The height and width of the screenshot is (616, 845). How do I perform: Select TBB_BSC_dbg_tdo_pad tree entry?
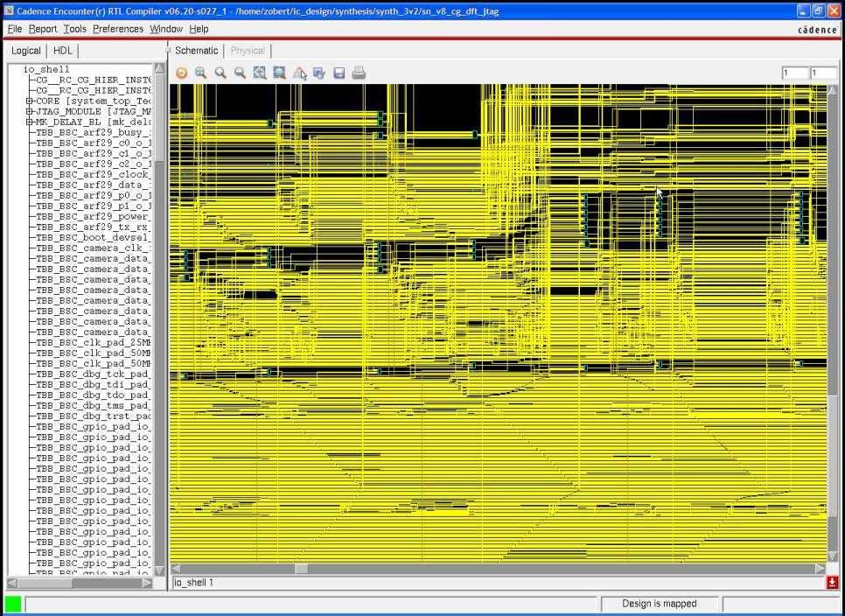pos(94,395)
